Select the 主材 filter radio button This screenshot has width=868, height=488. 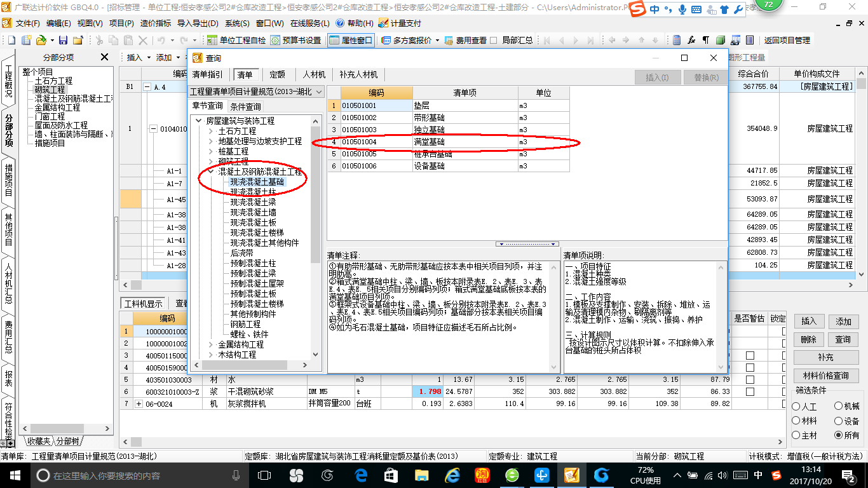coord(796,435)
